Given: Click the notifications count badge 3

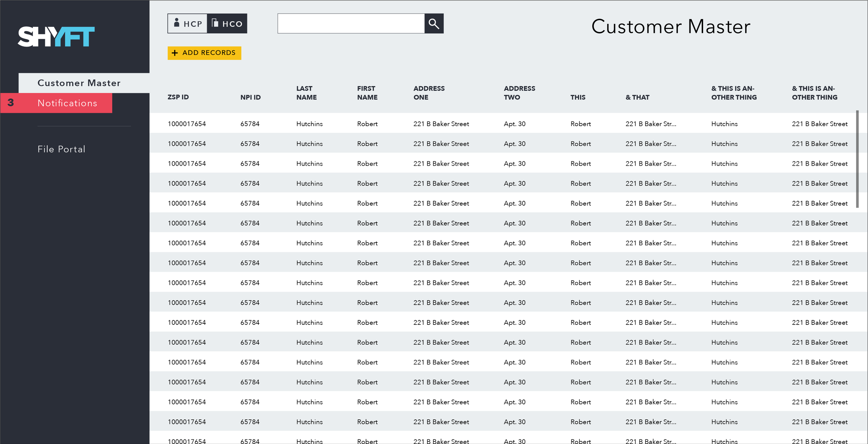Looking at the screenshot, I should click(x=11, y=102).
